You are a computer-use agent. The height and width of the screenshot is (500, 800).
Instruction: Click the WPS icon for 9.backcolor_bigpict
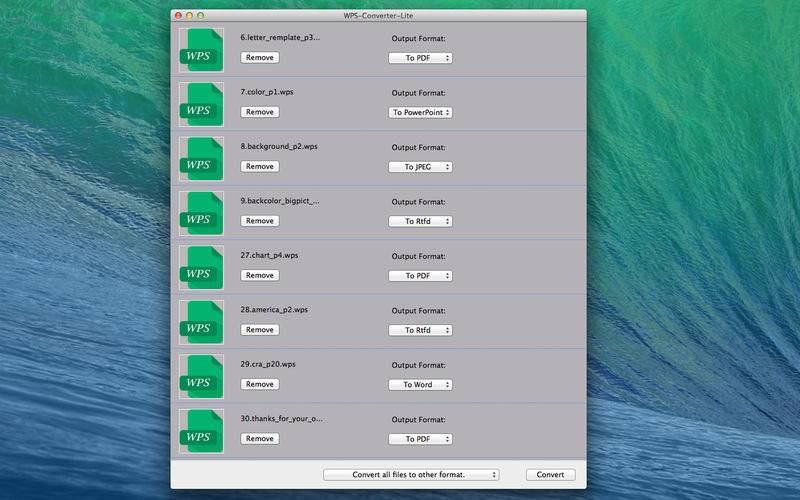[201, 213]
